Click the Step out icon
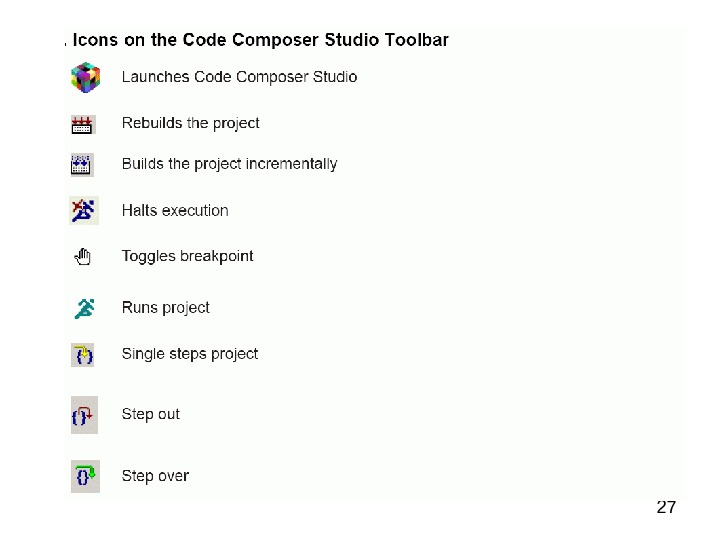This screenshot has height=540, width=720. click(x=84, y=414)
